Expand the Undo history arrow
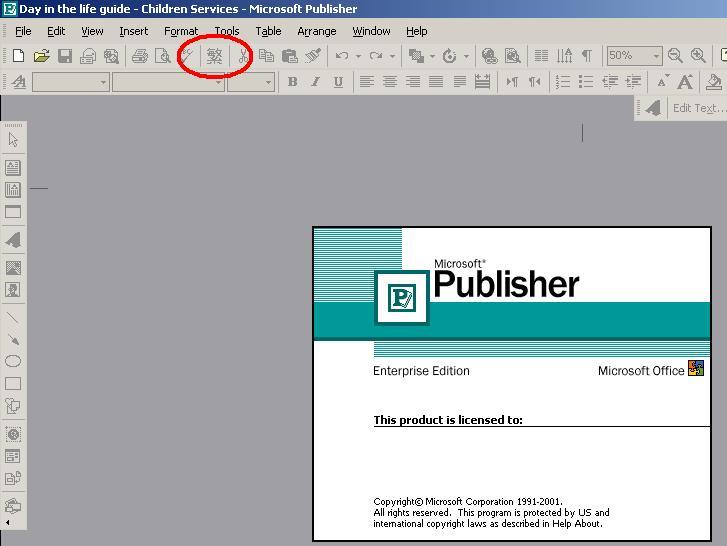The width and height of the screenshot is (727, 546). pos(358,56)
